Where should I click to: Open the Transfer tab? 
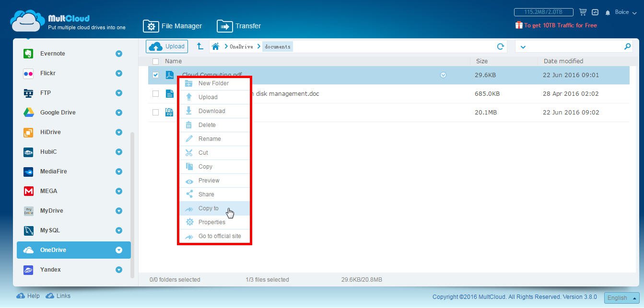coord(239,26)
